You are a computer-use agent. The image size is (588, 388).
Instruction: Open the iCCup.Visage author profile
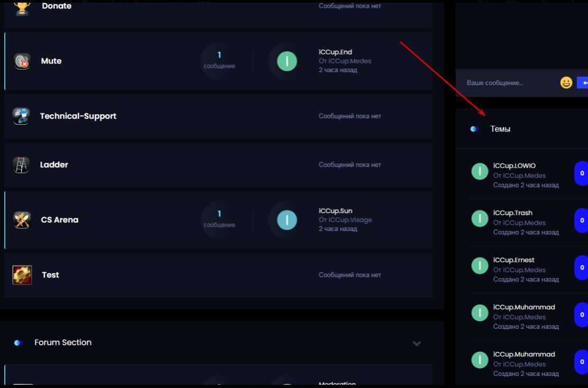[350, 220]
